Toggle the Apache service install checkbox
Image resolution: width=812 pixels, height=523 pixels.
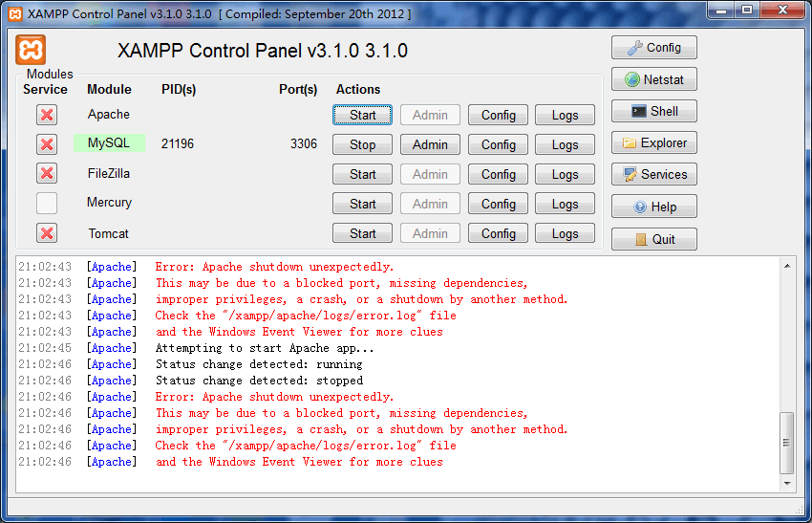pos(47,115)
